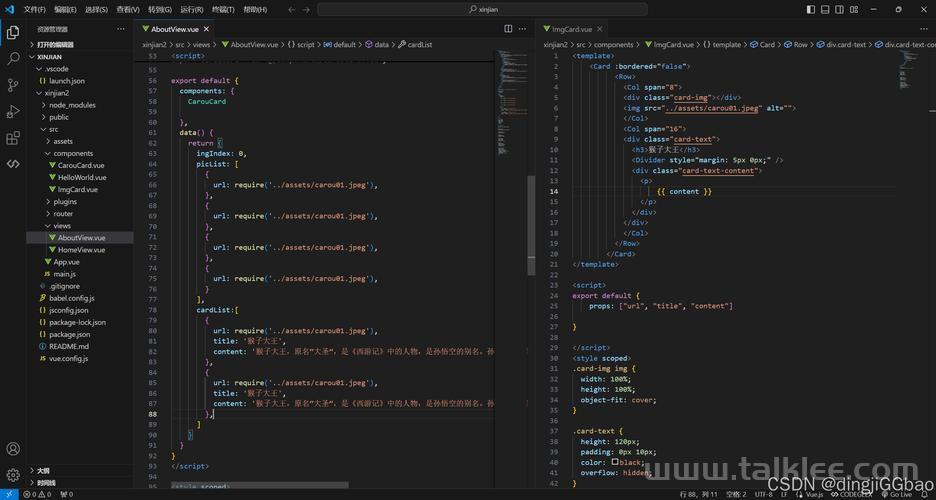Open the Extensions view

coord(13,138)
